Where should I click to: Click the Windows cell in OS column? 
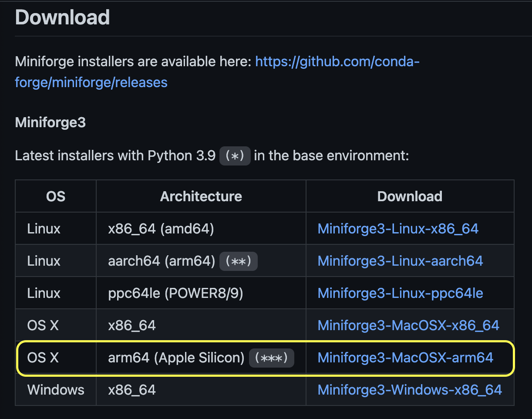56,389
